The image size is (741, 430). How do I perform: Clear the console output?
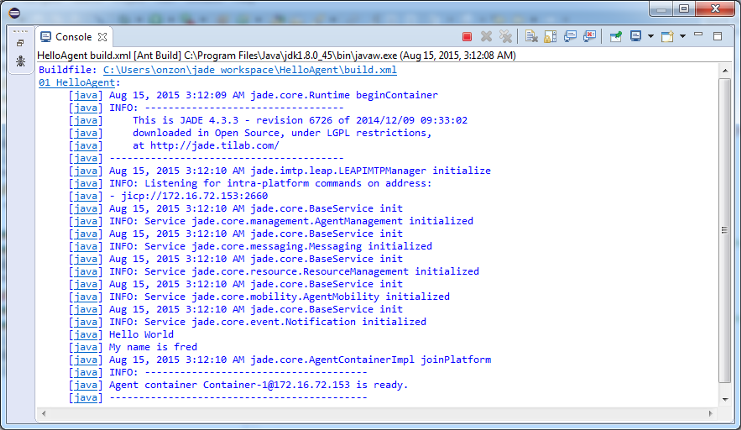(531, 36)
